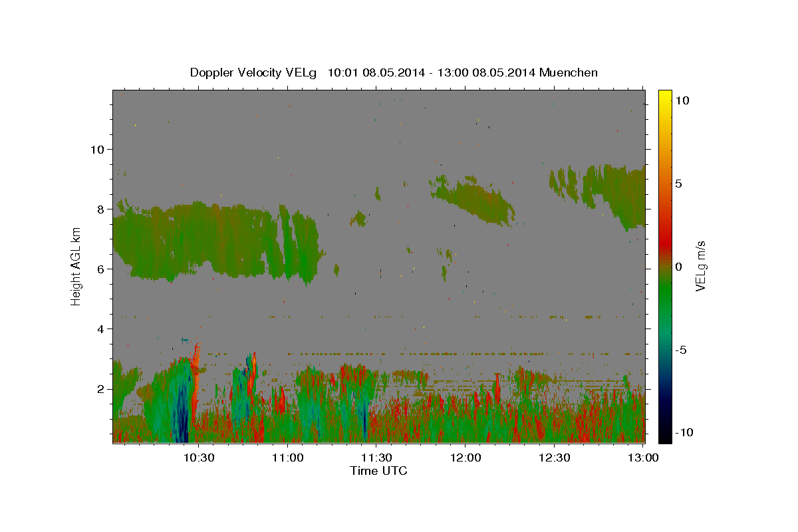The height and width of the screenshot is (532, 798).
Task: Click the colorbar value -5
Action: [x=681, y=350]
